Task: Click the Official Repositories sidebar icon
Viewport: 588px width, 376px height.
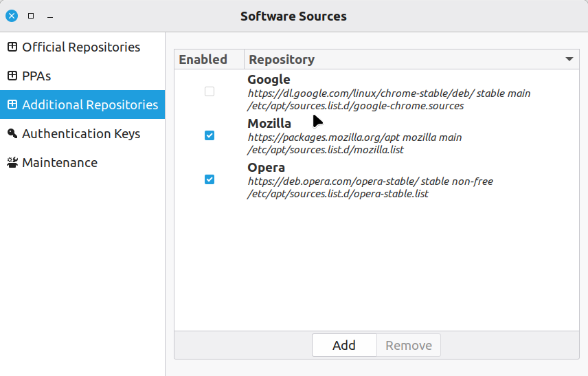Action: coord(12,47)
